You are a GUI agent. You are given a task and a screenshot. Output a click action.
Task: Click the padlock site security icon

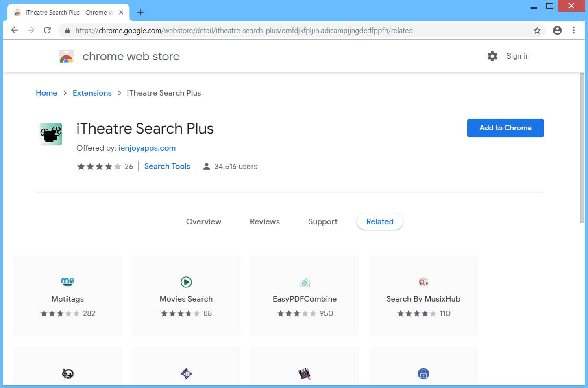point(68,31)
